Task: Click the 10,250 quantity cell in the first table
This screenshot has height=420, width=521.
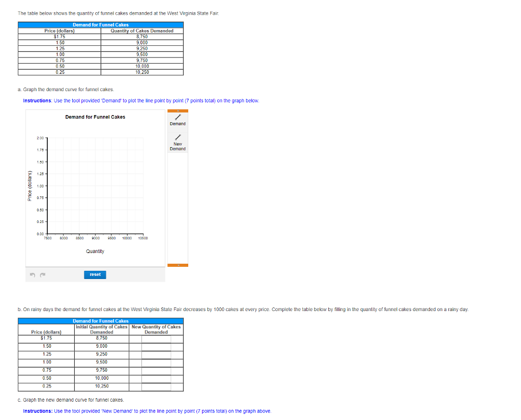Action: (x=142, y=72)
